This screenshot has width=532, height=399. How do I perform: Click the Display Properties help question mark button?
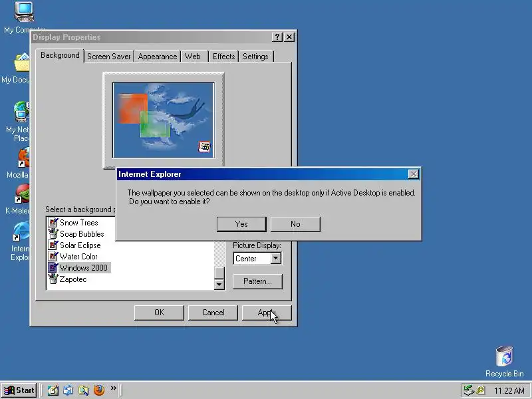[277, 37]
